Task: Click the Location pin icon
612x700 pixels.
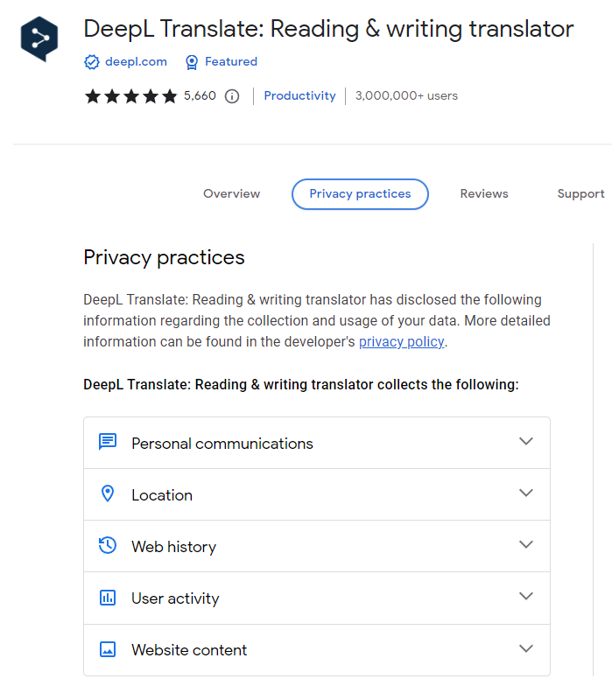Action: point(108,493)
